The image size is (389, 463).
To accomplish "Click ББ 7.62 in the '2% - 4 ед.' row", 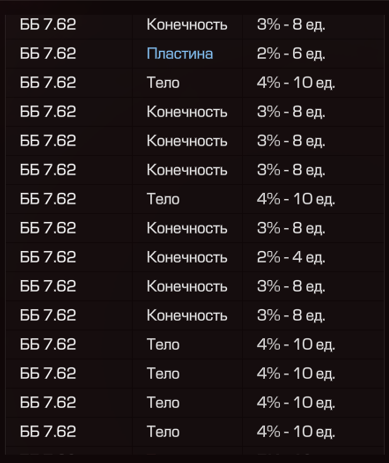I will tap(48, 257).
